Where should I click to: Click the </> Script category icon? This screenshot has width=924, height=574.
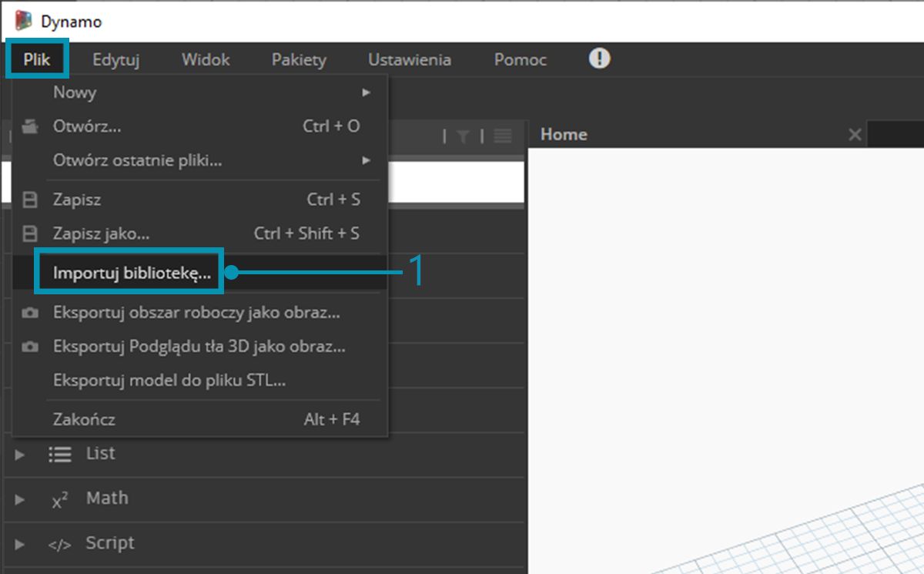(x=59, y=545)
